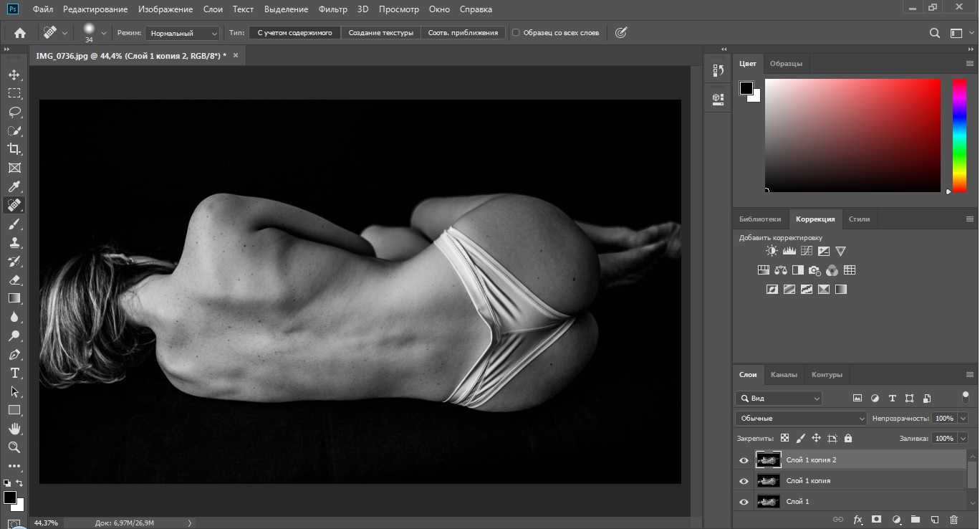
Task: Enable the Образец со всех слоев checkbox
Action: [x=516, y=33]
